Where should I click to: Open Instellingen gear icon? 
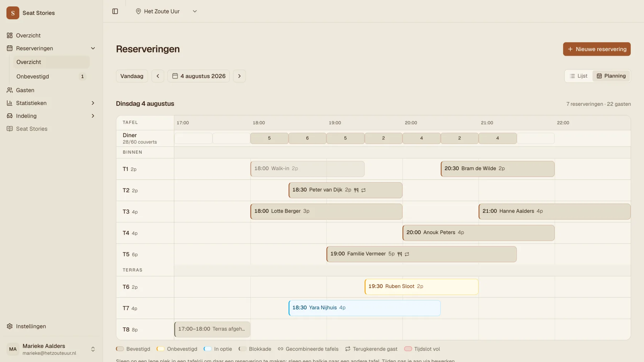tap(10, 326)
